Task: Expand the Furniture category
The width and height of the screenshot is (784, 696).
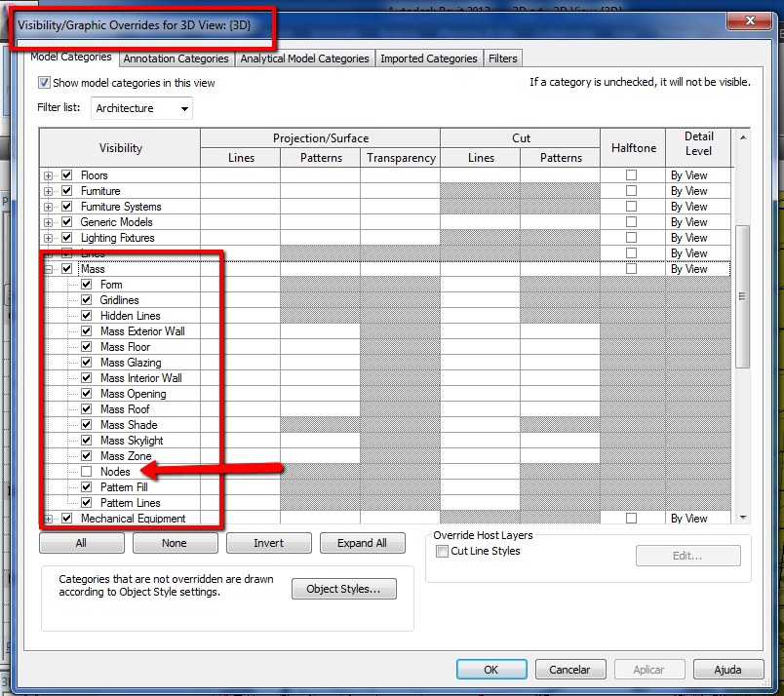Action: (48, 191)
